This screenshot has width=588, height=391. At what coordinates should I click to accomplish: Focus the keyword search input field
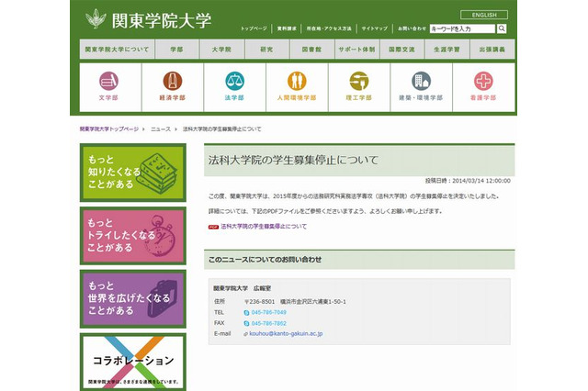point(463,28)
